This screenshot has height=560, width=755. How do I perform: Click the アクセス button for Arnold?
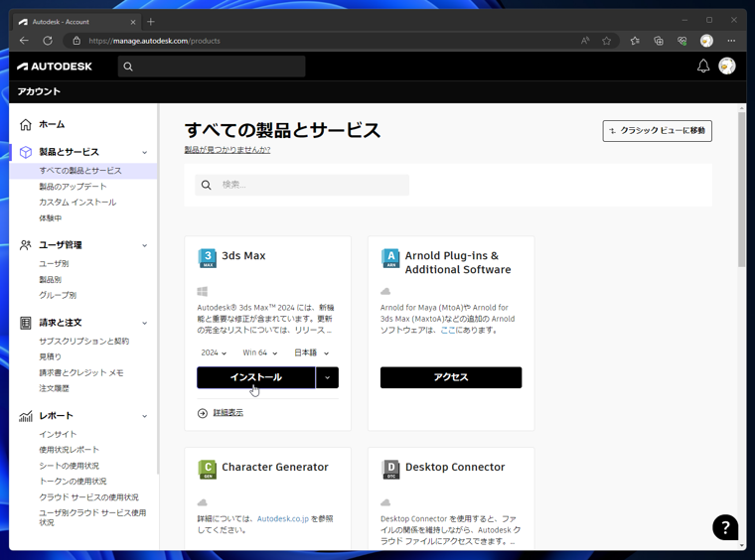[x=451, y=377]
